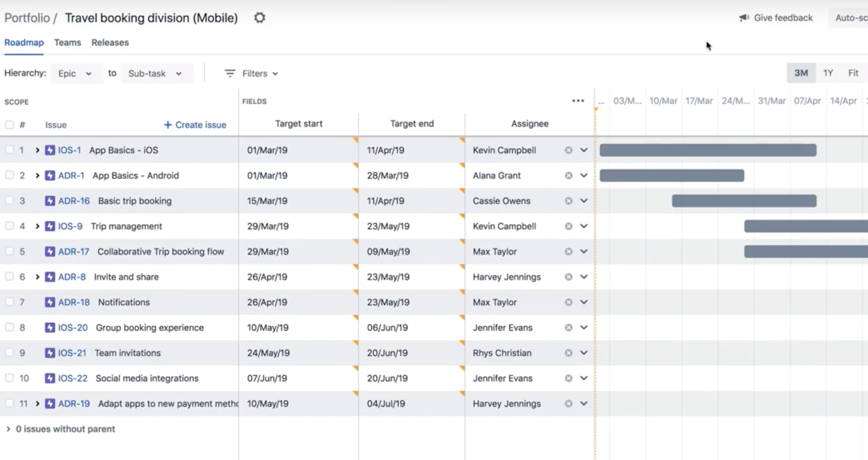Viewport: 868px width, 460px height.
Task: Open the ADR-17 issue link
Action: (x=74, y=252)
